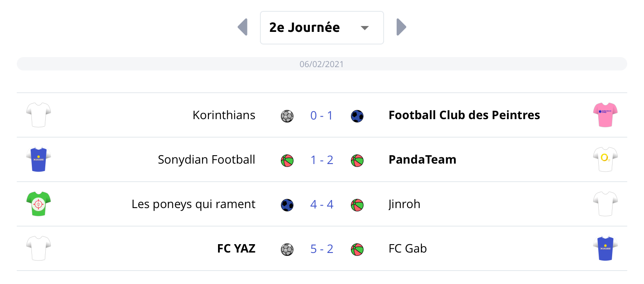The image size is (644, 284).
Task: Click PandaTeam white jersey icon
Action: (605, 159)
